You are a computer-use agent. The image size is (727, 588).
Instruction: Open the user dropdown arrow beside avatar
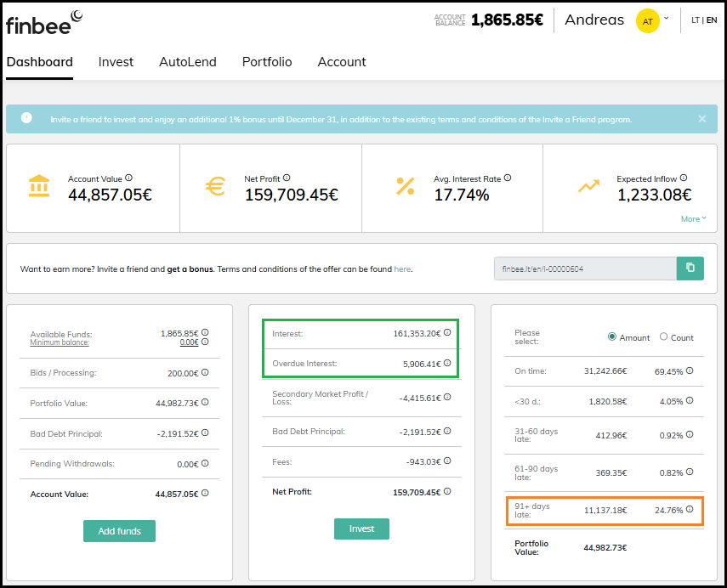click(666, 18)
